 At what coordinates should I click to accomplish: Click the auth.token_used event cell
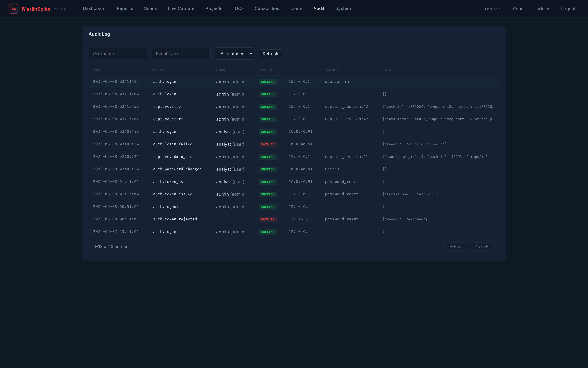point(170,182)
